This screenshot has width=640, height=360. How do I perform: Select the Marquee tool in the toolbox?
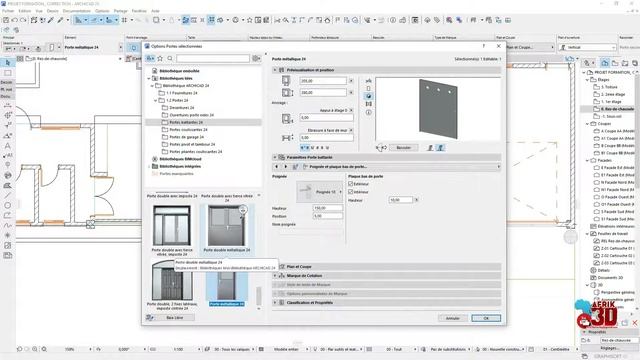[x=8, y=73]
